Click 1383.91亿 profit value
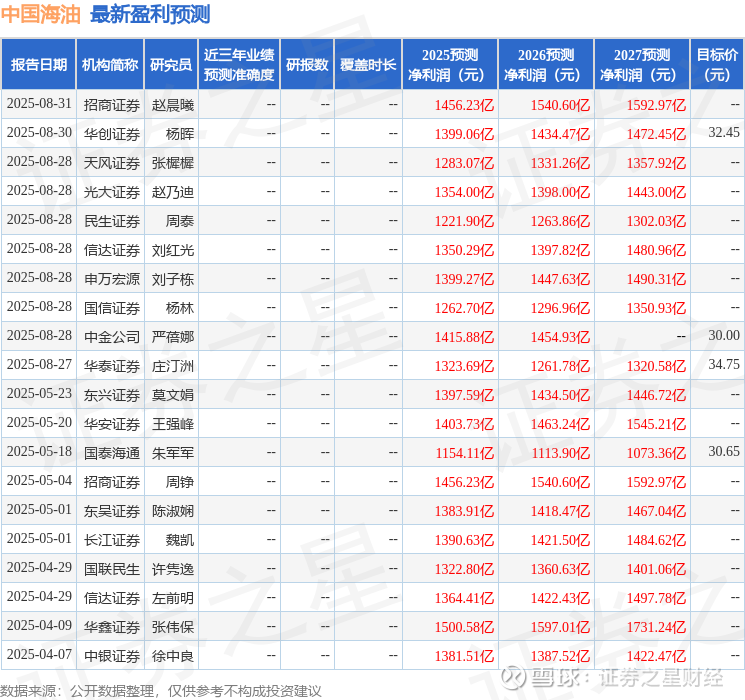Viewport: 745px width, 700px height. click(x=464, y=511)
